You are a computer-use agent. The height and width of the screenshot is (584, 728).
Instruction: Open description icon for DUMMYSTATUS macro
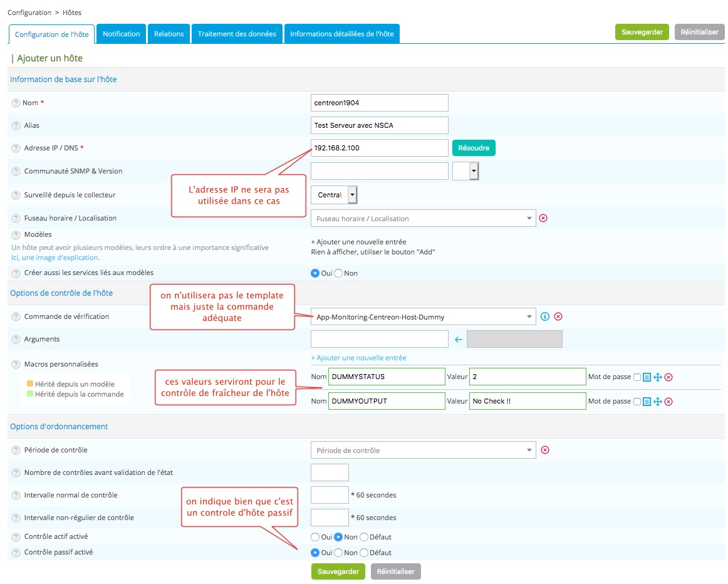pyautogui.click(x=647, y=377)
